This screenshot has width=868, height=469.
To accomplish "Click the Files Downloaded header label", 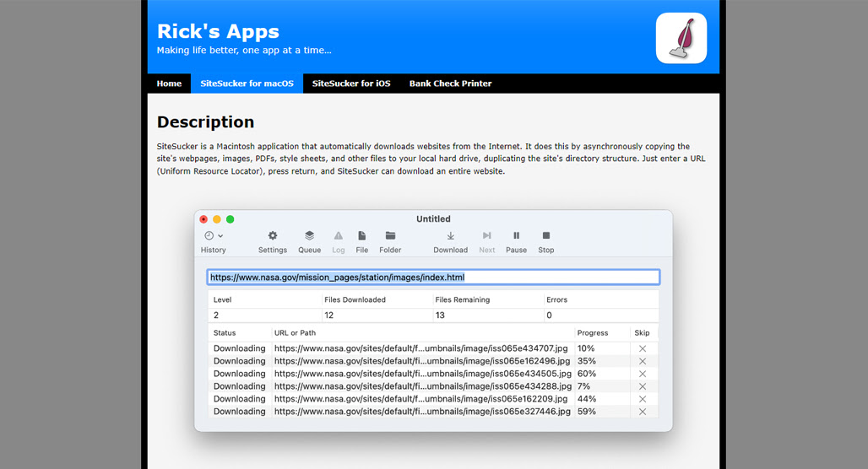I will pyautogui.click(x=355, y=299).
